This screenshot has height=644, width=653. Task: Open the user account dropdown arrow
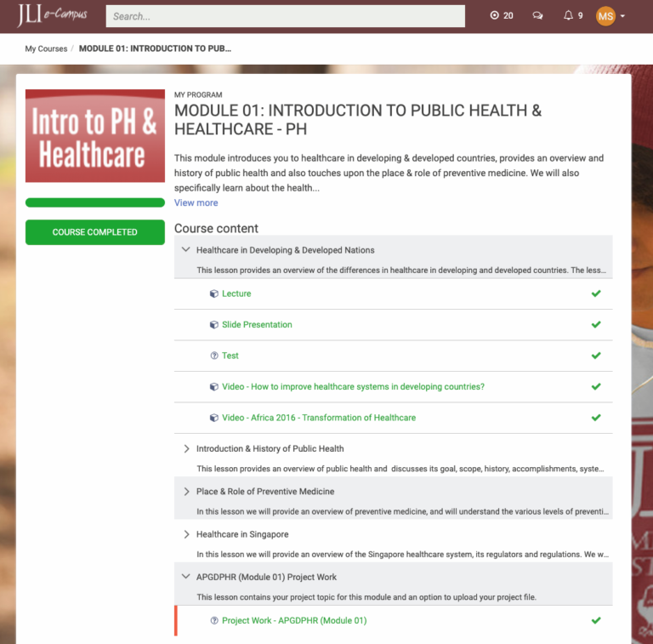point(622,16)
